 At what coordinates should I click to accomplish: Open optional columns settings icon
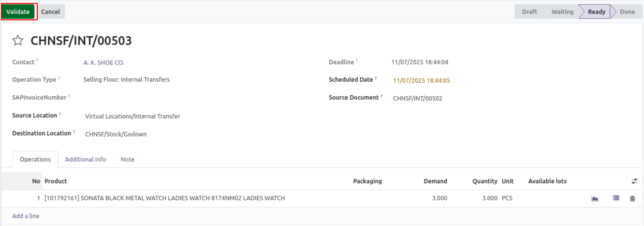[x=634, y=181]
